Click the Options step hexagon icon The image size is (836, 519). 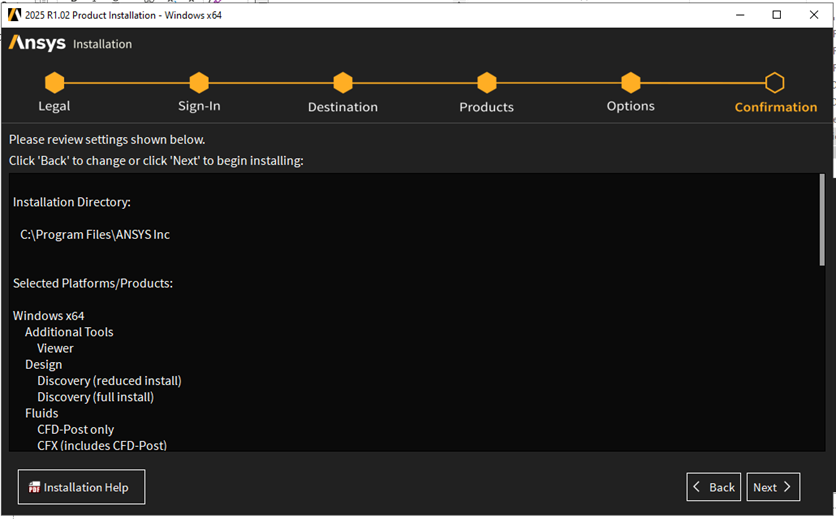[630, 82]
